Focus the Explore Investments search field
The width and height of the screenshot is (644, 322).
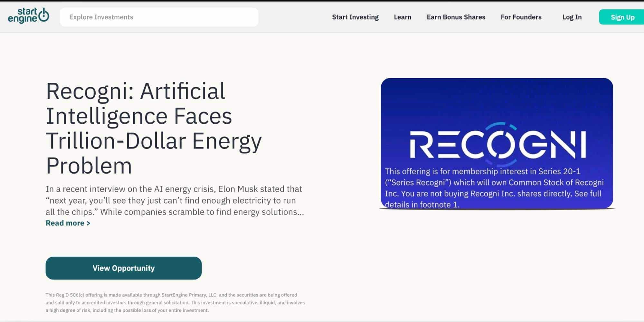(x=159, y=17)
